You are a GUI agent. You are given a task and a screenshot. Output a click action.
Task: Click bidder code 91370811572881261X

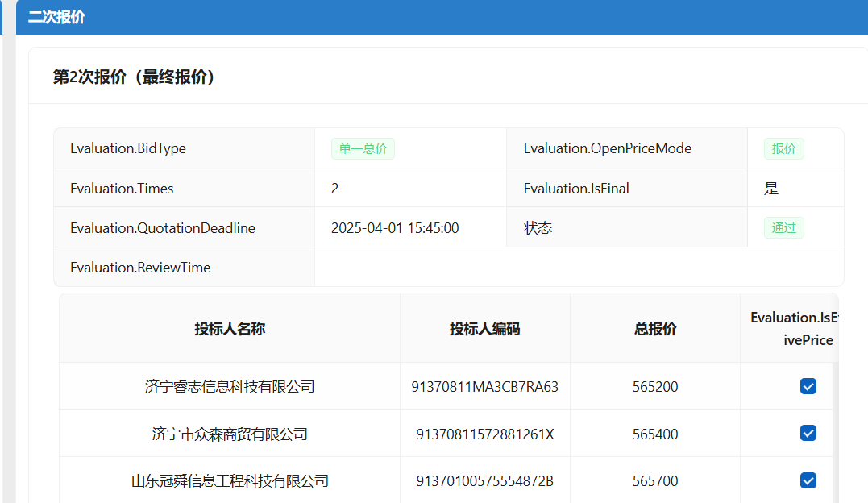485,434
